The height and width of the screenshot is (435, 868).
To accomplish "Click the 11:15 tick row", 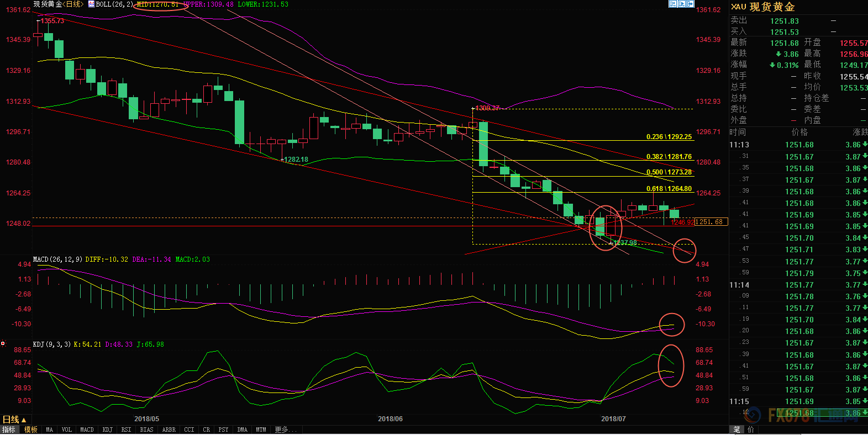I will point(798,401).
